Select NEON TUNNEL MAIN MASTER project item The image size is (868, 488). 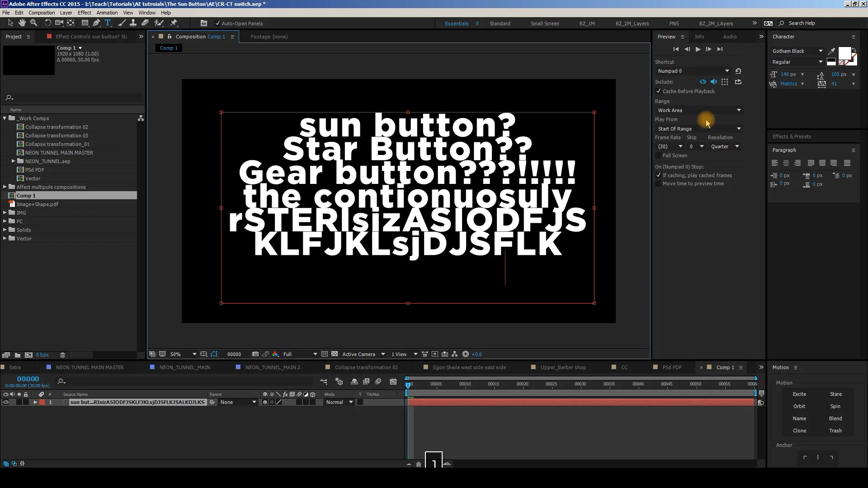(x=59, y=153)
